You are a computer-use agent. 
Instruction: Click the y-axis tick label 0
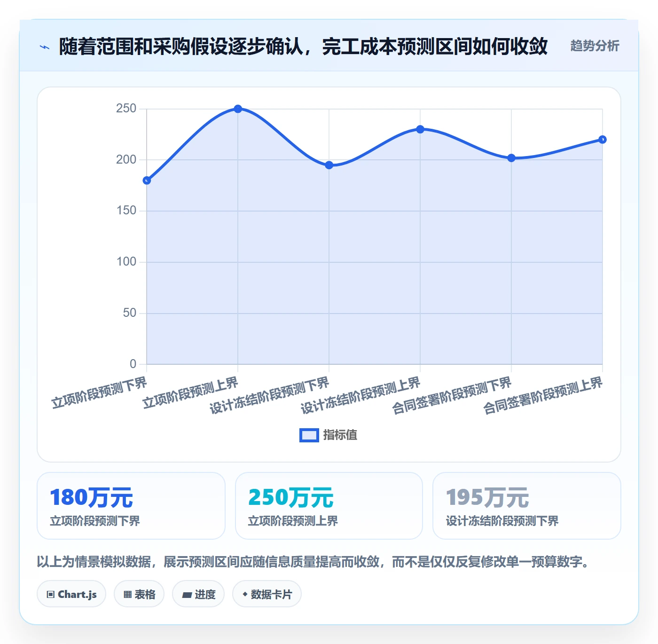point(133,364)
